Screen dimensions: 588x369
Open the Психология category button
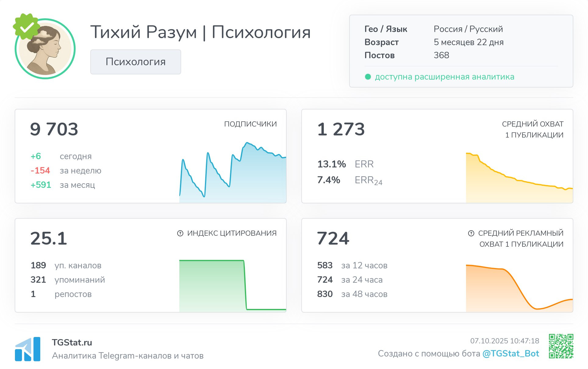click(x=135, y=62)
